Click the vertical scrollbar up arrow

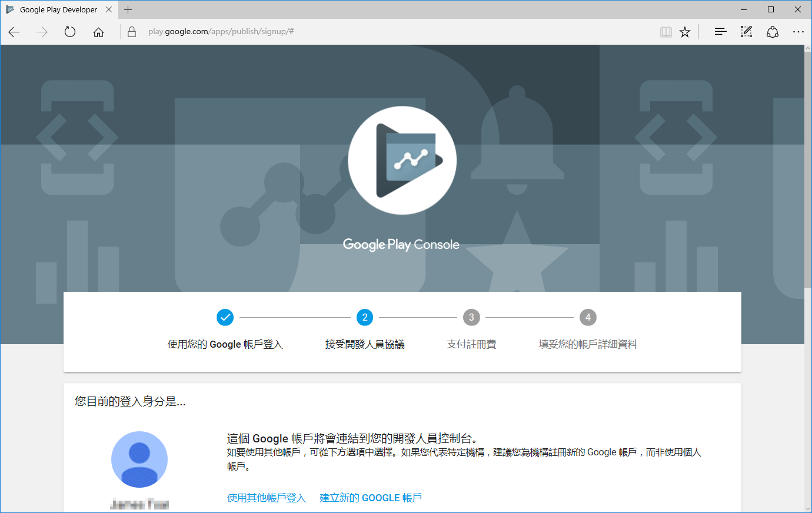[807, 49]
